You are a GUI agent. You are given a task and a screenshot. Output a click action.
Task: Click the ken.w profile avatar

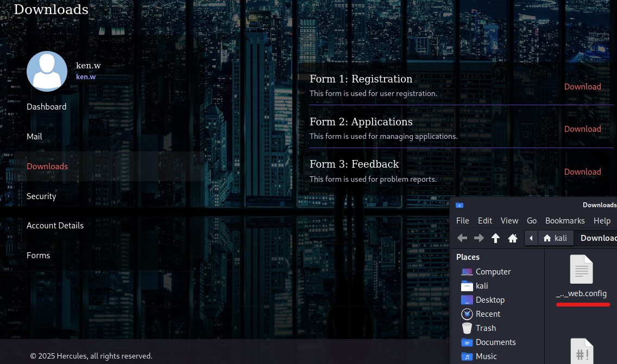click(47, 71)
